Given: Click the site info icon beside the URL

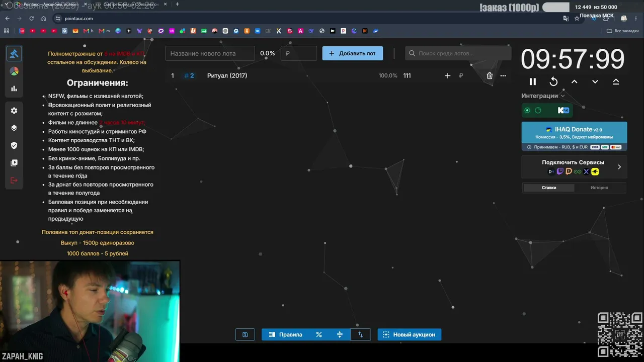Looking at the screenshot, I should pos(58,19).
